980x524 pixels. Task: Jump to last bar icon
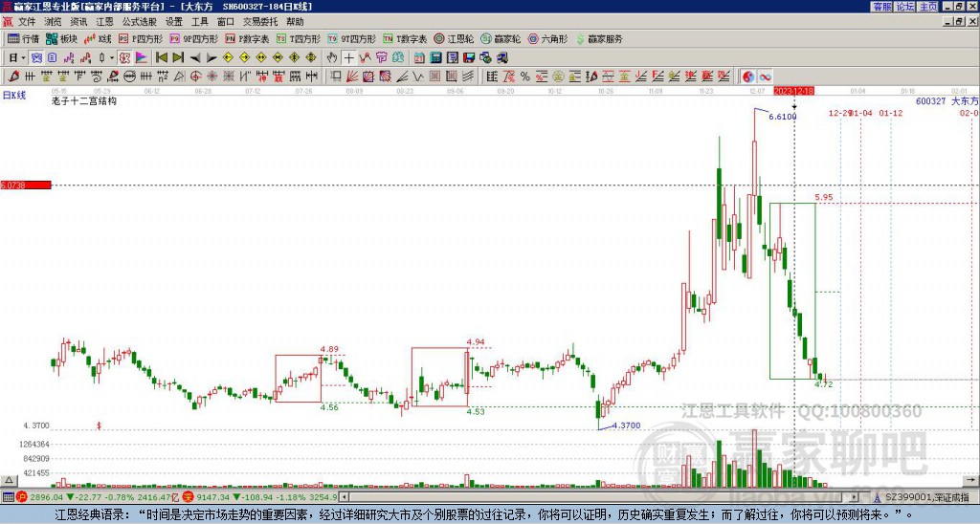(x=178, y=58)
